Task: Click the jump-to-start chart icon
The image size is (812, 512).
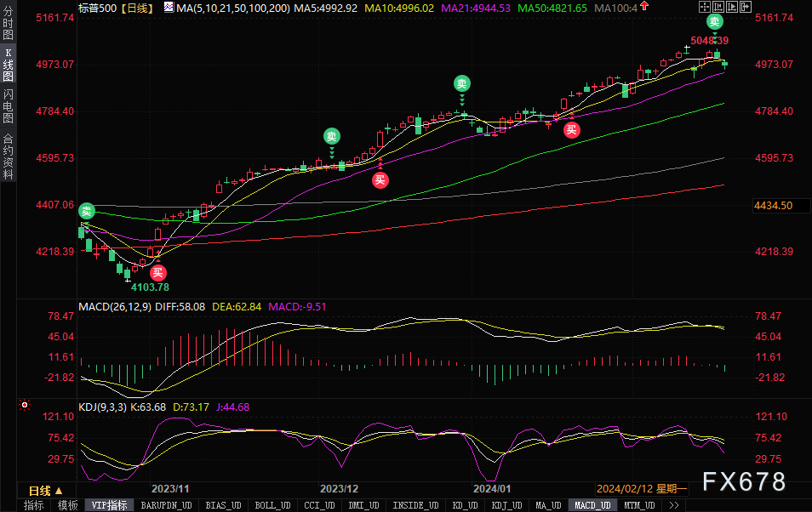Action: coord(718,7)
